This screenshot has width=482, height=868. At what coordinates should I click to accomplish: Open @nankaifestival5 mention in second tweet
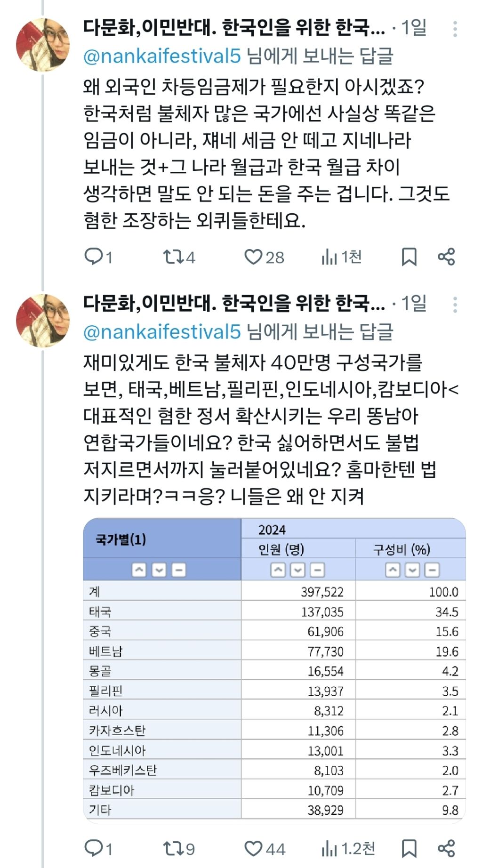click(x=162, y=332)
